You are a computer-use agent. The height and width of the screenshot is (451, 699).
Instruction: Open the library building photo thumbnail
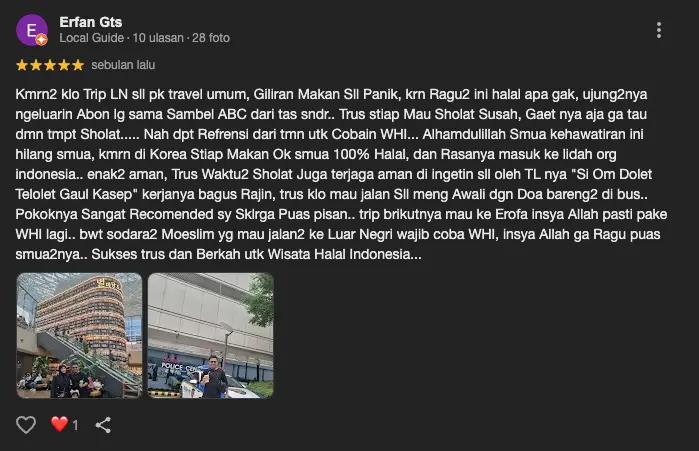[79, 336]
